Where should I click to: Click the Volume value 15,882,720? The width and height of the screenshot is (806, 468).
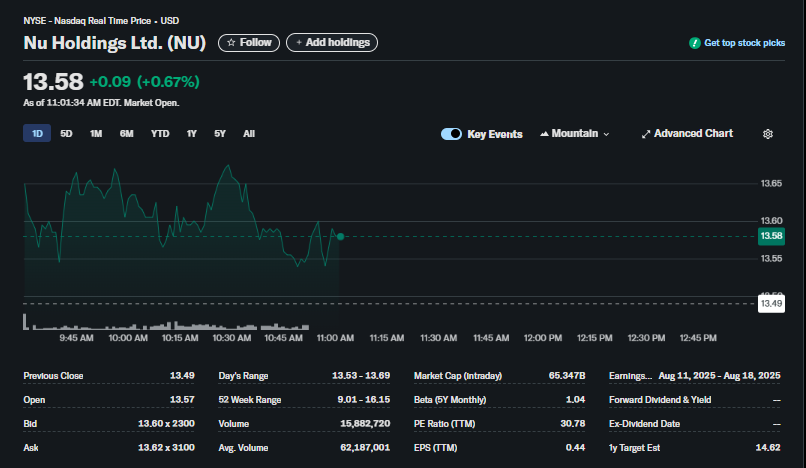[x=365, y=424]
